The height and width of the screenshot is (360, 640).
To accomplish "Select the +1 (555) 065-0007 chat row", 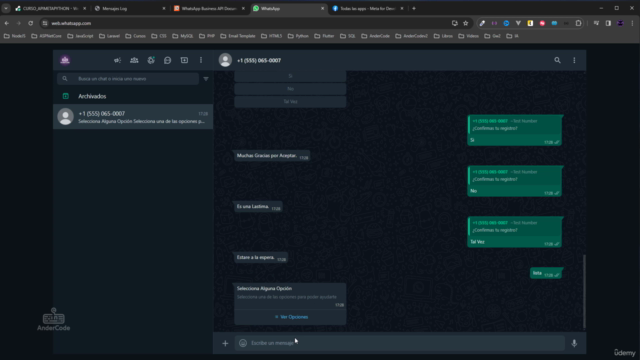I will click(133, 117).
